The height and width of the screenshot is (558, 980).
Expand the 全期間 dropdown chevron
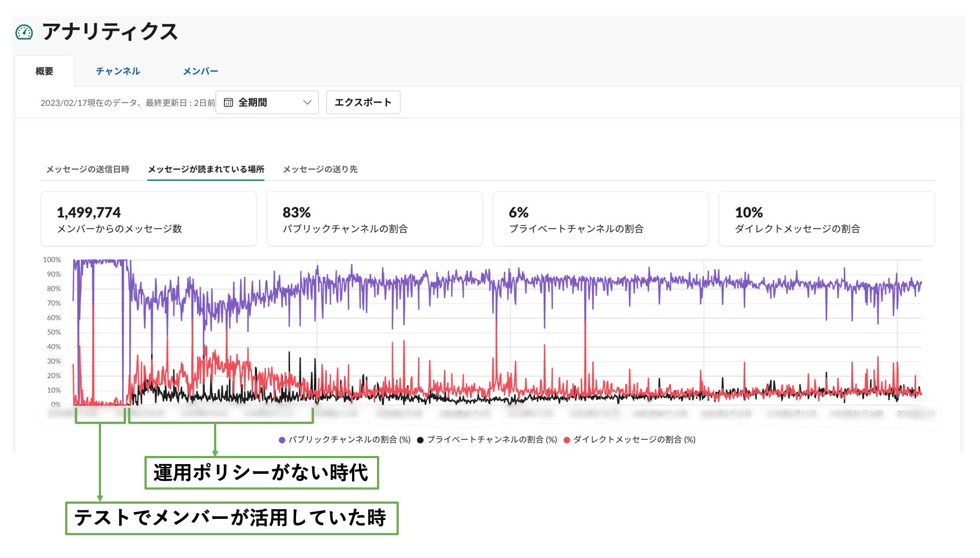307,103
